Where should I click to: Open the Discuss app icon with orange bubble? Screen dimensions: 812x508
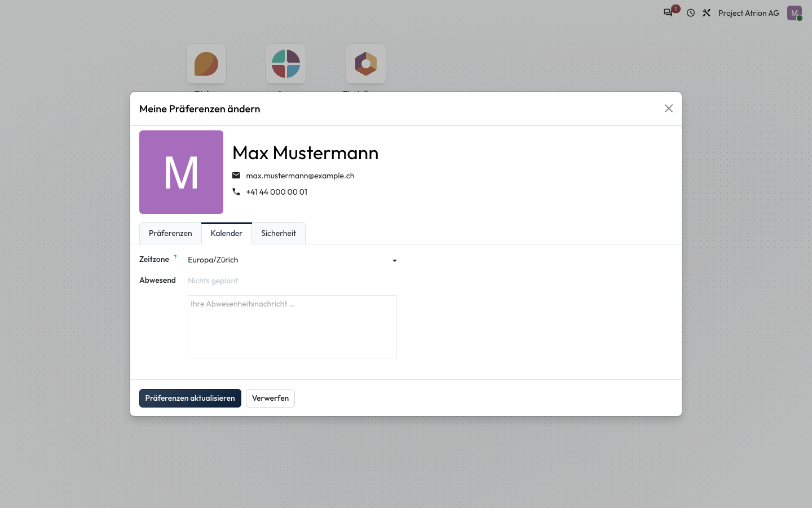point(206,64)
